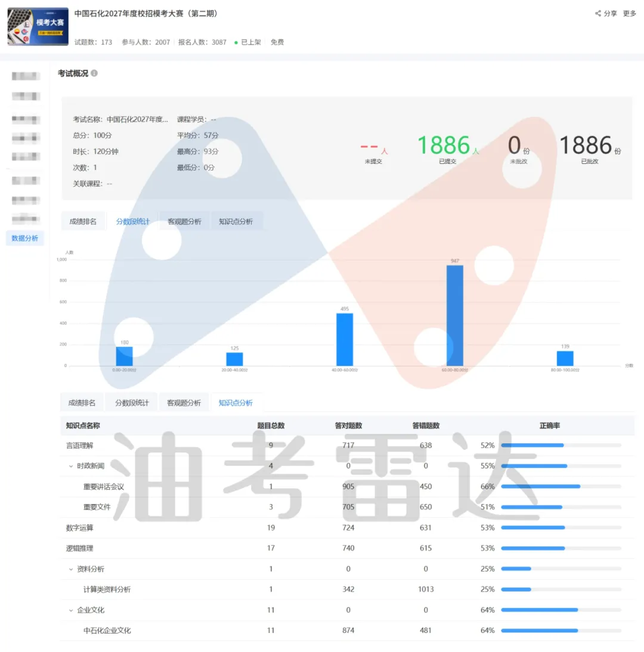The height and width of the screenshot is (652, 644).
Task: Click the 正确率 column header
Action: (x=550, y=426)
